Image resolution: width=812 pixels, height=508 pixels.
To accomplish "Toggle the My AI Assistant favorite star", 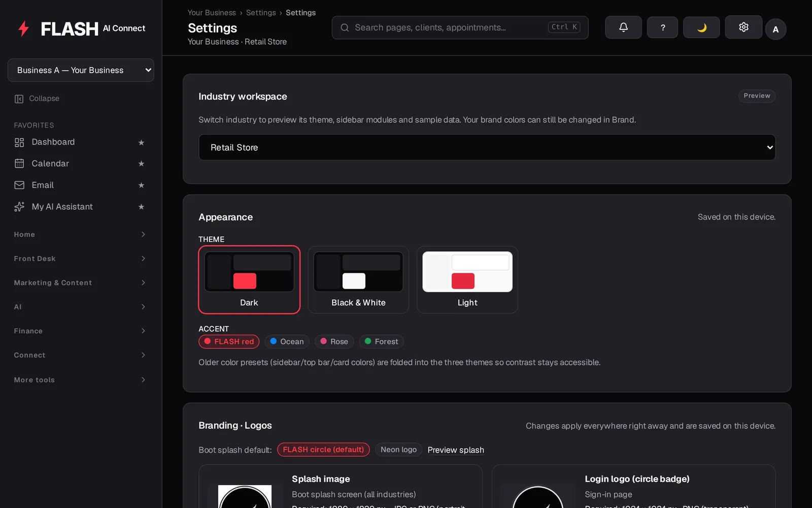I will click(141, 207).
